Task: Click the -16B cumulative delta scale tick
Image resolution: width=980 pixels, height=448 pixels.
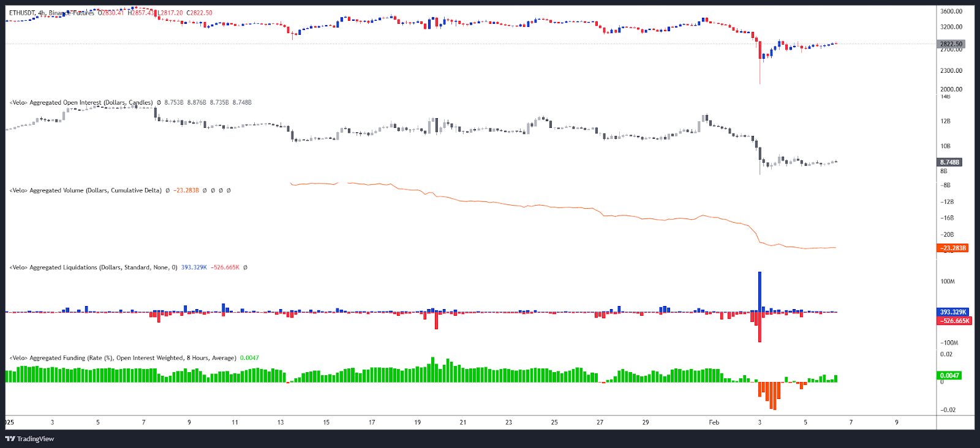Action: (948, 218)
